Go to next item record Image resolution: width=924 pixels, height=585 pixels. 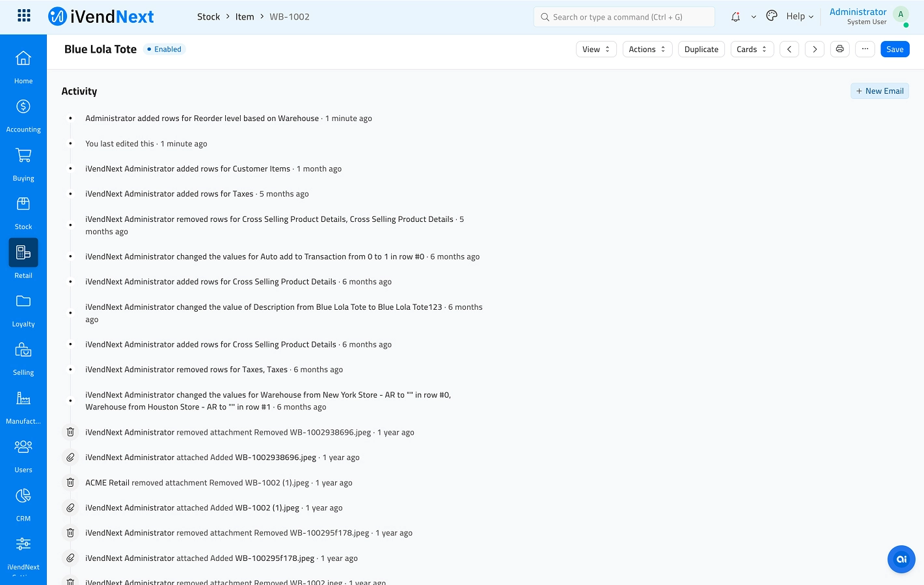tap(815, 49)
